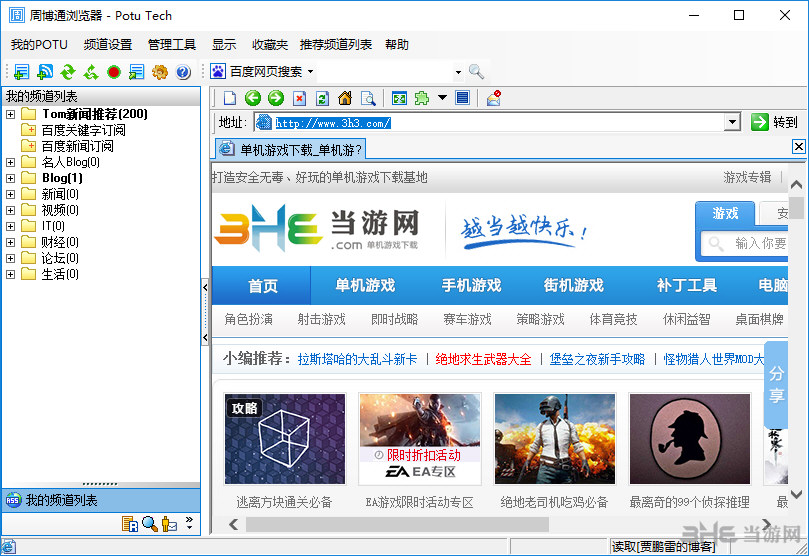Toggle full screen view icon

tap(399, 98)
